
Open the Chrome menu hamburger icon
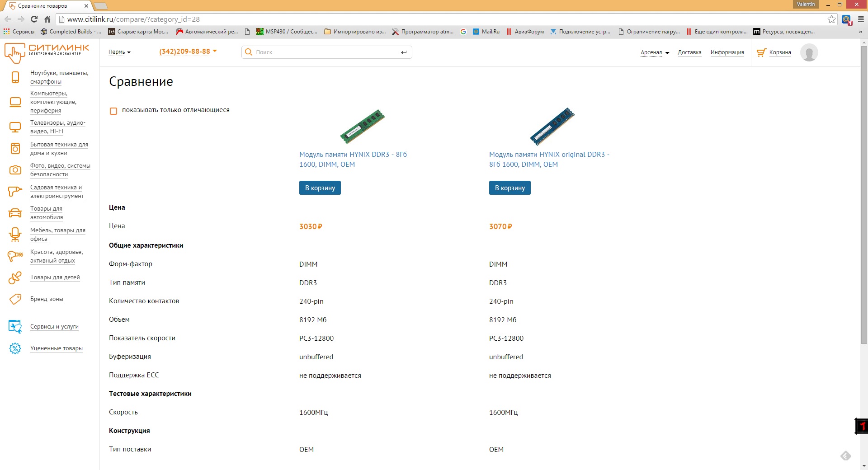pyautogui.click(x=861, y=19)
